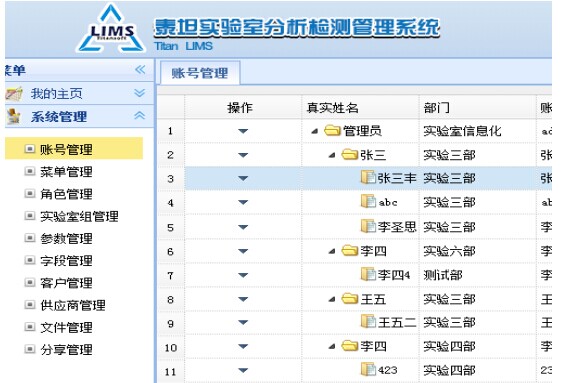Open 角色管理 in the sidebar
The height and width of the screenshot is (383, 561).
66,194
